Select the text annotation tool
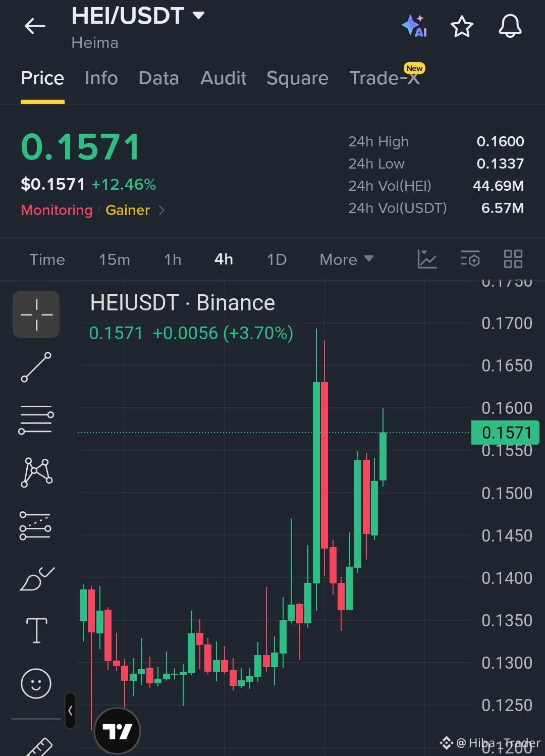 (x=36, y=630)
